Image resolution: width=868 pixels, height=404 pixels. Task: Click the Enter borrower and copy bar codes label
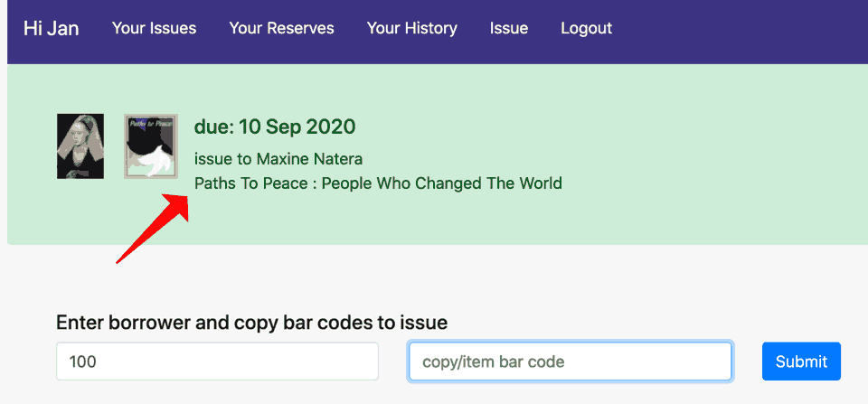[251, 323]
